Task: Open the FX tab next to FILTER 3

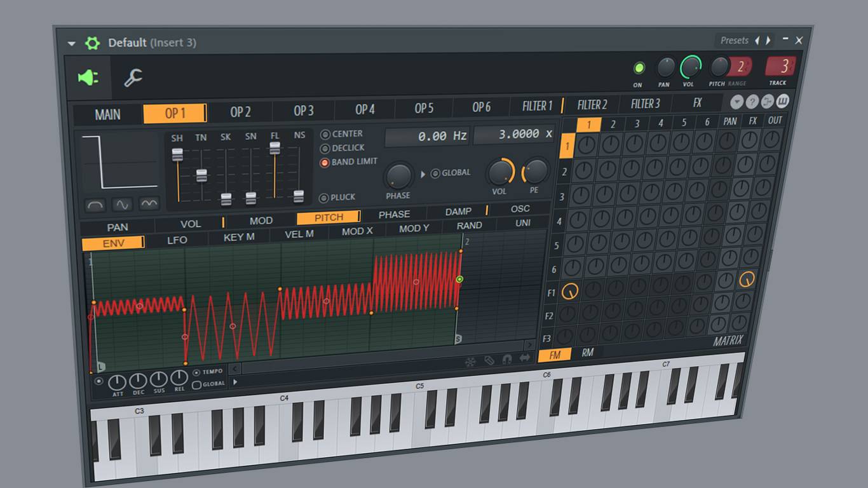Action: pyautogui.click(x=696, y=103)
